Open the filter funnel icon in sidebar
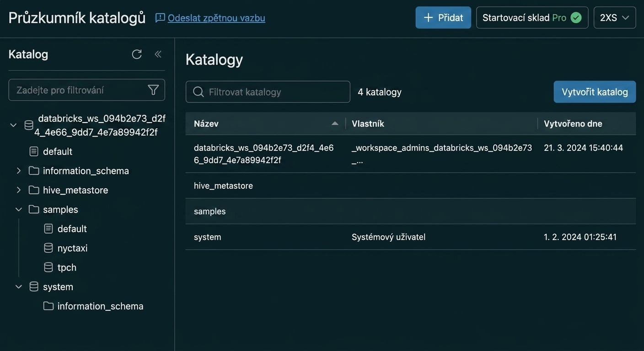This screenshot has width=644, height=351. [x=153, y=90]
